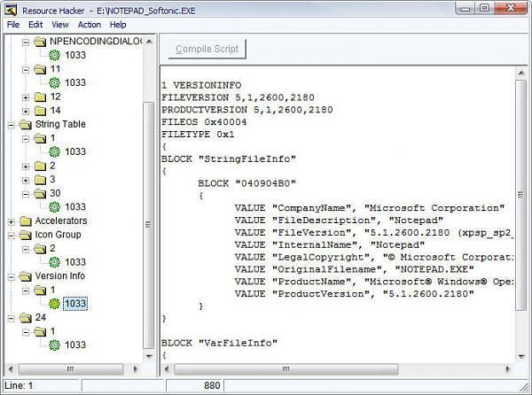Click gear icon of 1033 under folder 24
The height and width of the screenshot is (395, 532).
[x=54, y=345]
